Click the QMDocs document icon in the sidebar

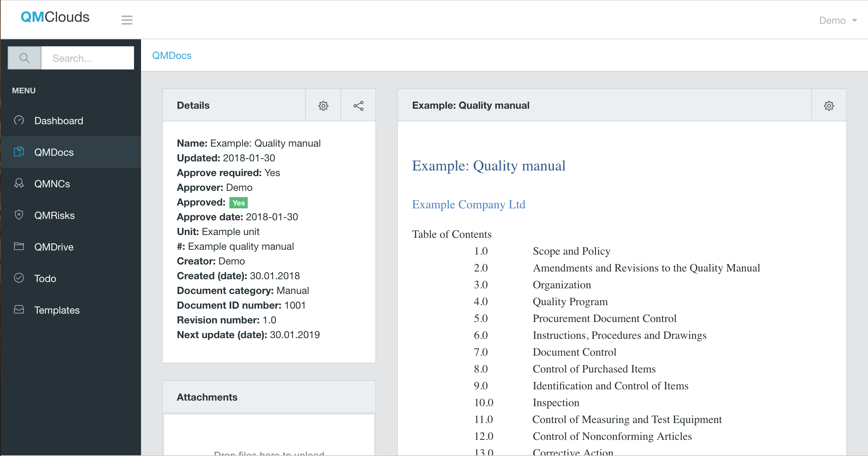click(x=19, y=152)
